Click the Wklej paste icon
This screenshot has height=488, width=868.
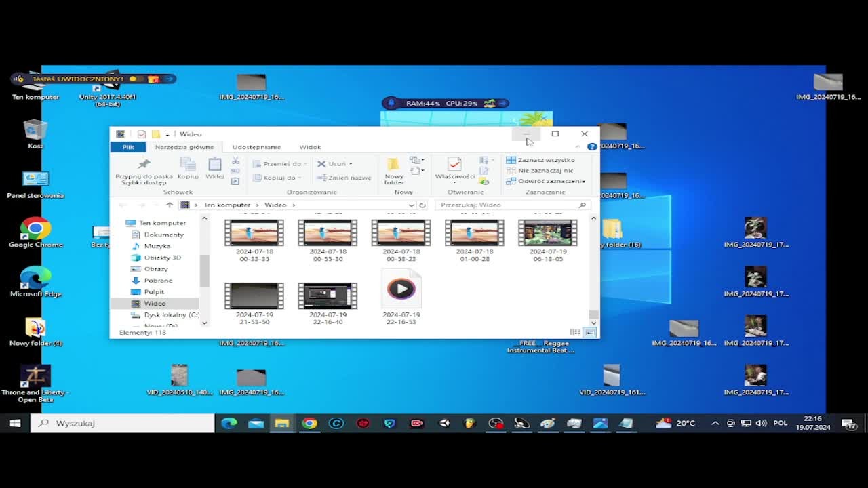coord(215,168)
